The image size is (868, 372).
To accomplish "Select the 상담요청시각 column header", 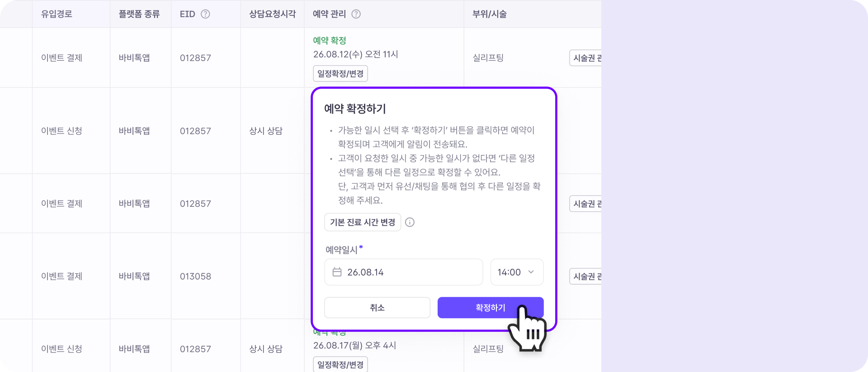I will 273,14.
